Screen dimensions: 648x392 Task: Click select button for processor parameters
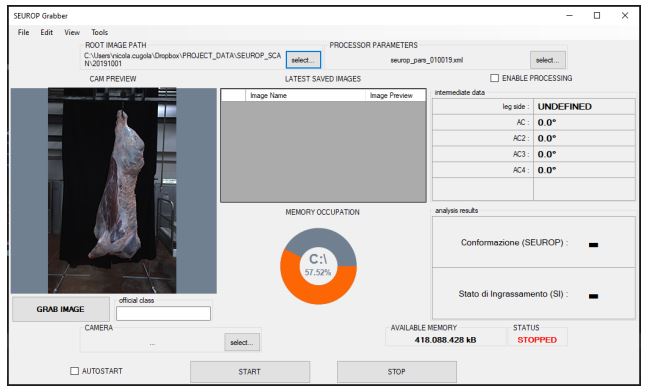click(547, 60)
